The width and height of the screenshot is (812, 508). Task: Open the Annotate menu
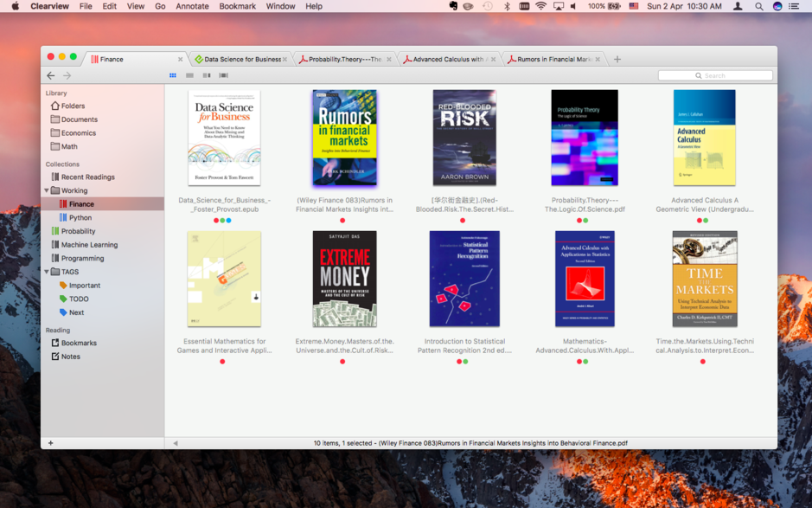192,6
